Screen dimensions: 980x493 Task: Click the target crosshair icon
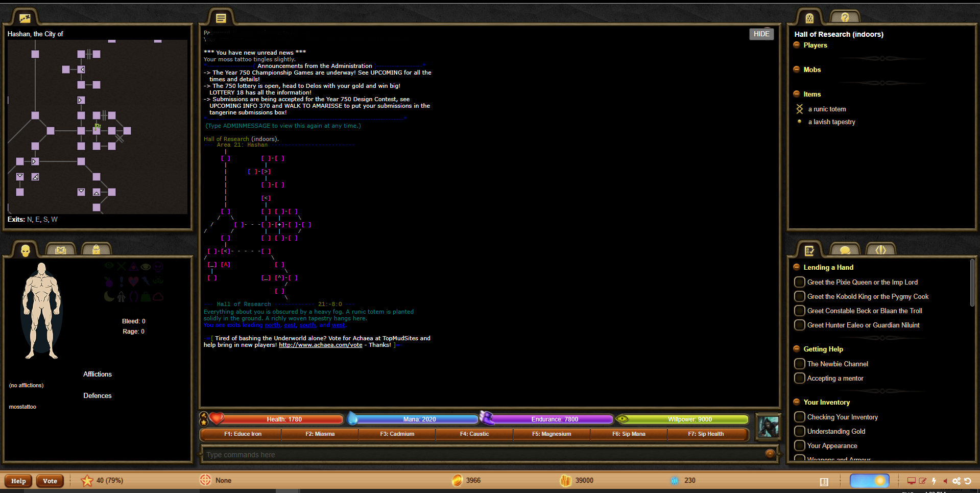pyautogui.click(x=205, y=480)
